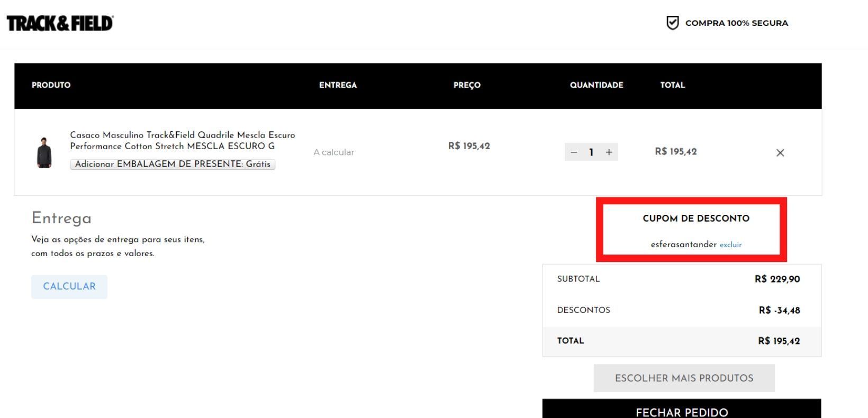
Task: Click 'Veja as opções de entrega' description text
Action: point(118,247)
